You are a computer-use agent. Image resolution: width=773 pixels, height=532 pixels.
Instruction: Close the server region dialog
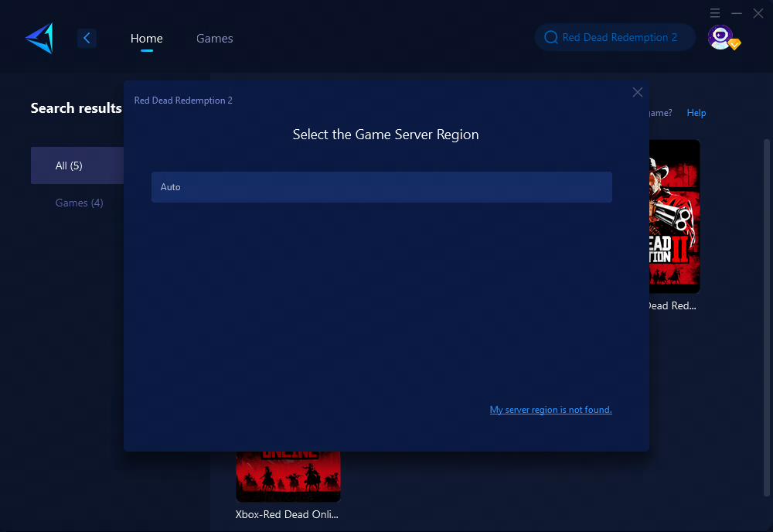(638, 92)
